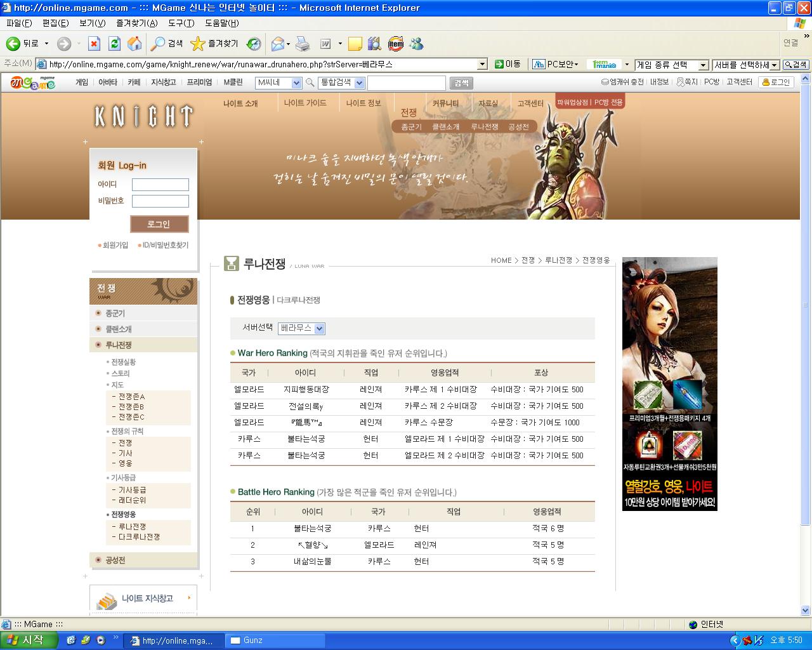Open the 도움말(H) menu
The height and width of the screenshot is (650, 812).
point(222,23)
